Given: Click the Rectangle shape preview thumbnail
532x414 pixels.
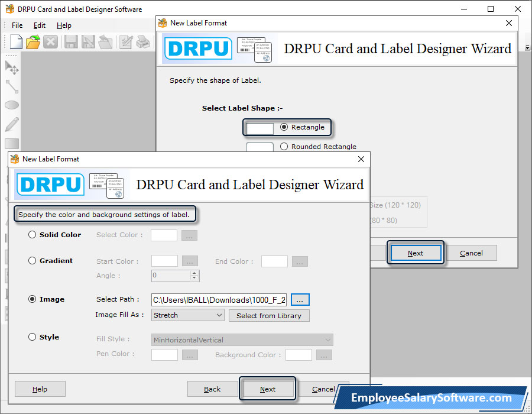Looking at the screenshot, I should [x=259, y=128].
